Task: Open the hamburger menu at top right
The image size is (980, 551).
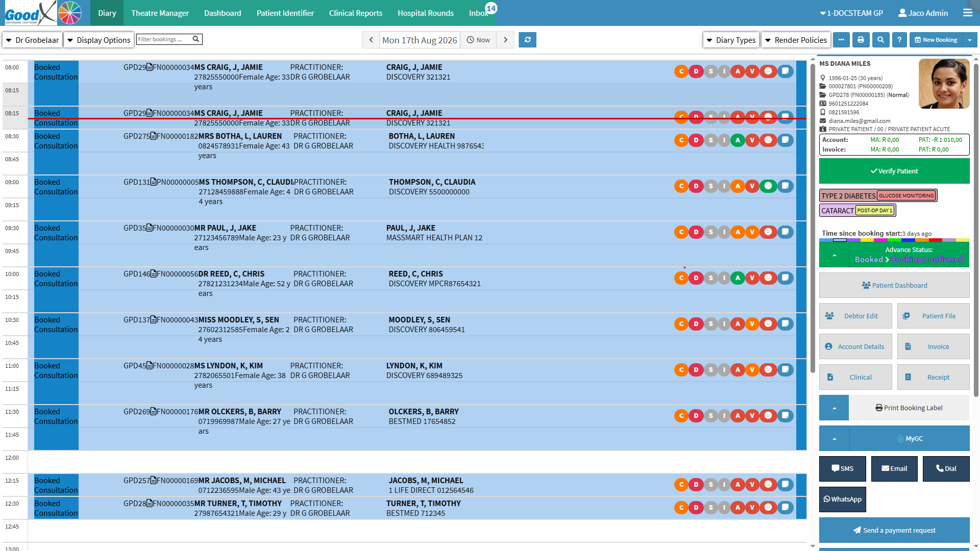Action: tap(968, 13)
